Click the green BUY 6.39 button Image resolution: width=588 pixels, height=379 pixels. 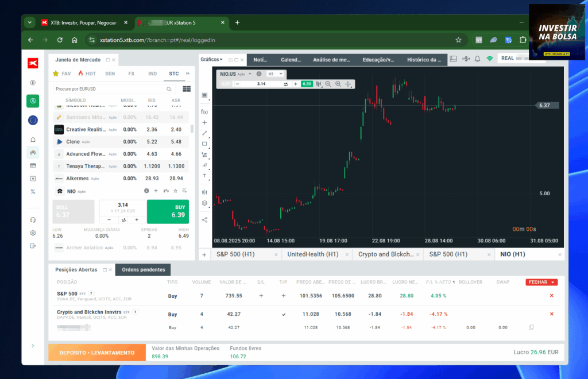coord(168,211)
